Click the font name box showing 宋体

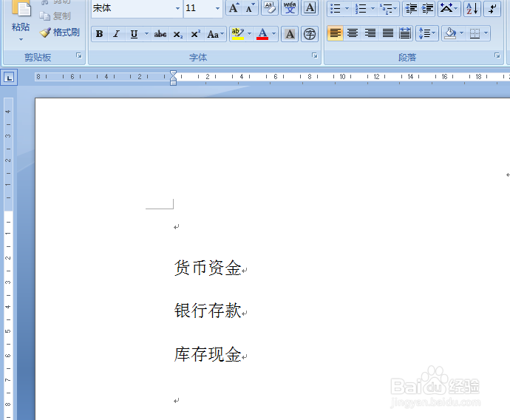133,8
